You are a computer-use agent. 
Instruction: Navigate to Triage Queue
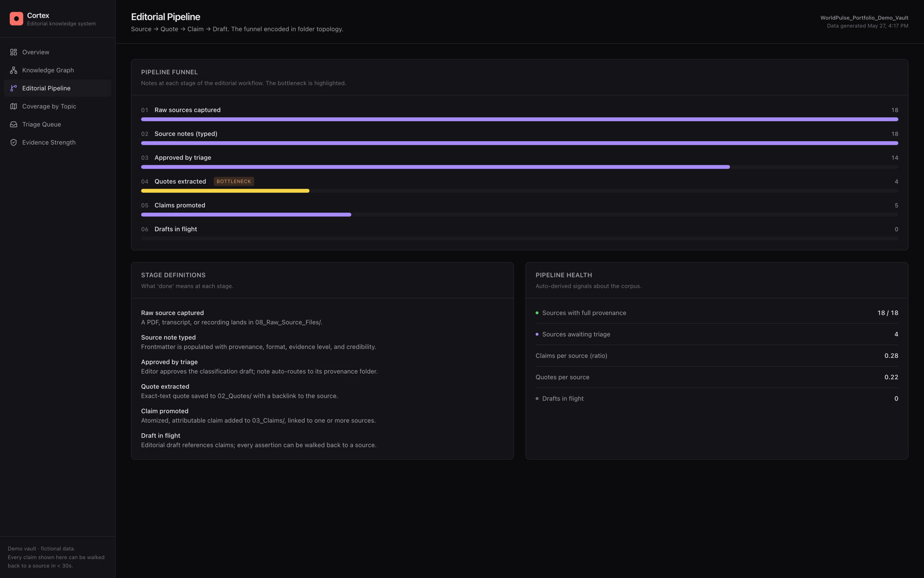click(x=57, y=124)
